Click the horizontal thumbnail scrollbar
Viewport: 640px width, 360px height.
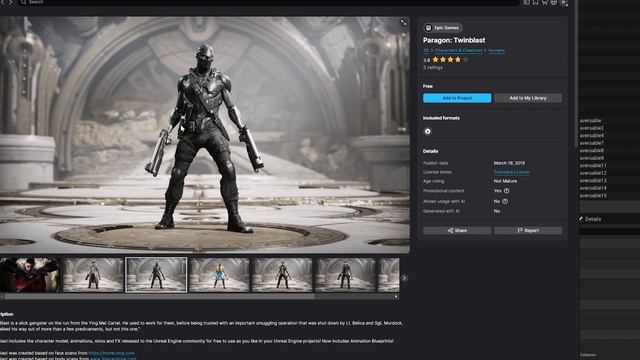159,297
